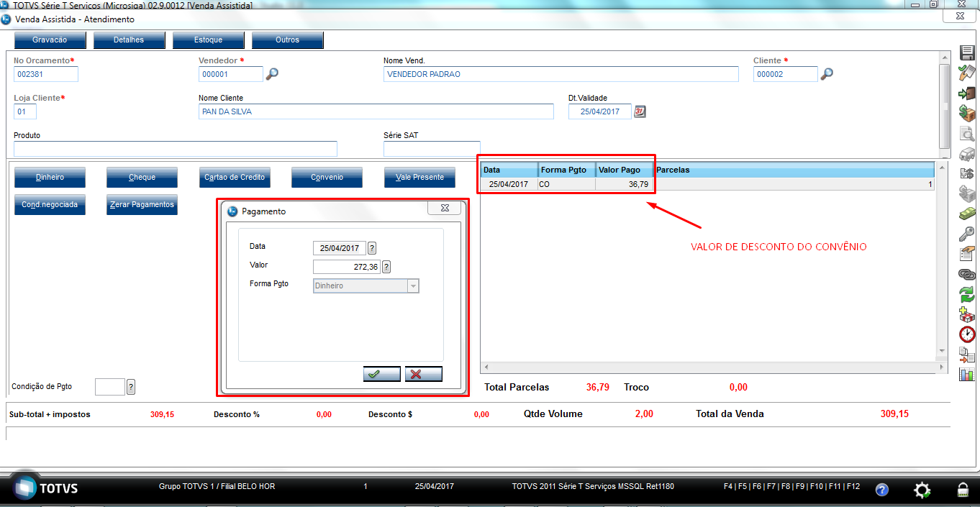Click the Produto input field
This screenshot has width=980, height=507.
[x=176, y=149]
